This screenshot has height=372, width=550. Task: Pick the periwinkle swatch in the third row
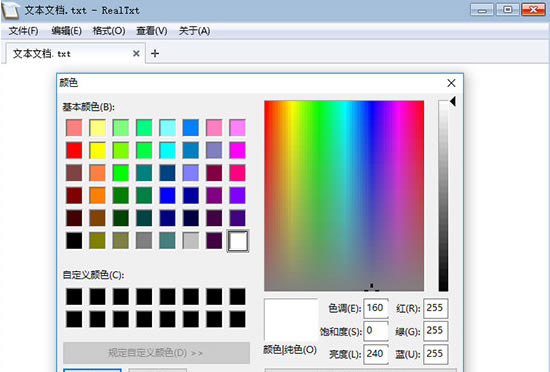pos(191,173)
